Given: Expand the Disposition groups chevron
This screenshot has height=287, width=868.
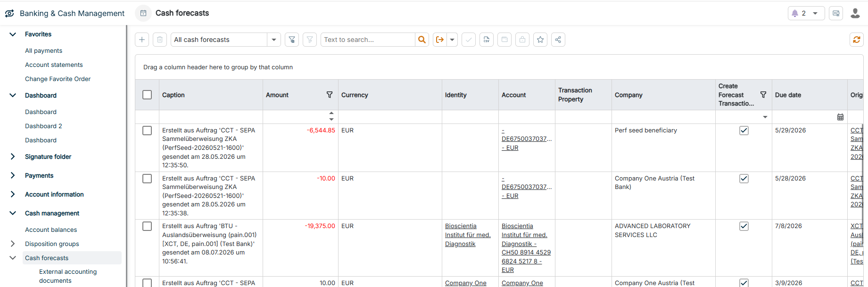Looking at the screenshot, I should click(13, 244).
